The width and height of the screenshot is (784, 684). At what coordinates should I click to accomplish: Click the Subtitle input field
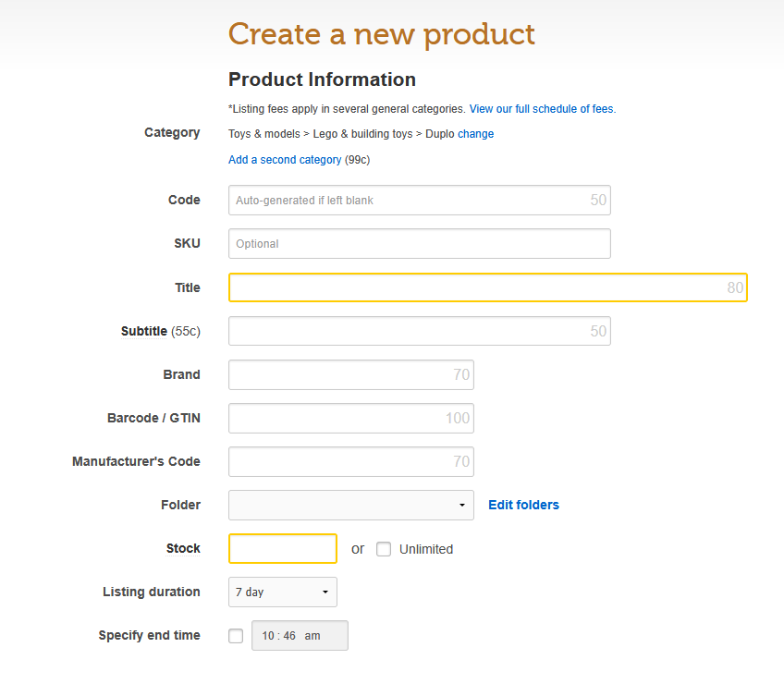[x=419, y=331]
